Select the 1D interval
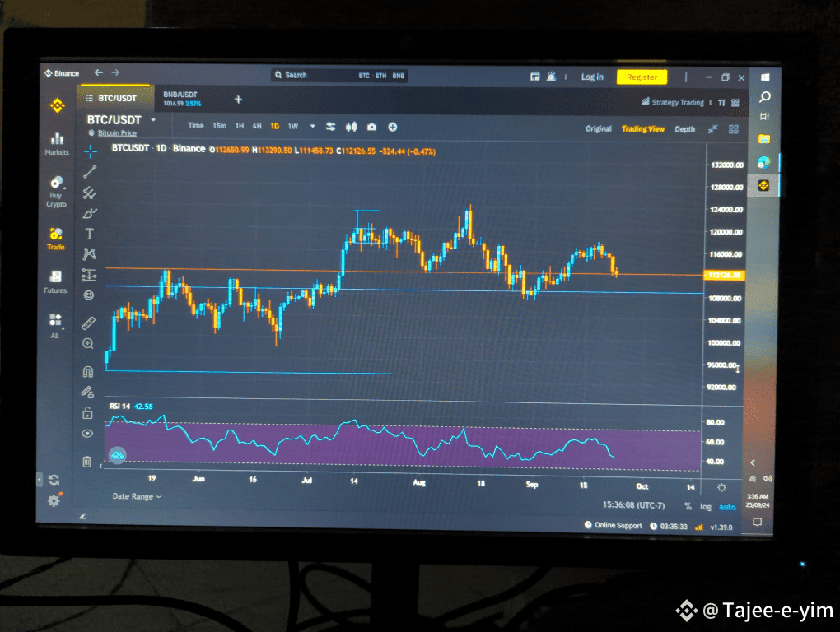Image resolution: width=840 pixels, height=632 pixels. click(275, 126)
